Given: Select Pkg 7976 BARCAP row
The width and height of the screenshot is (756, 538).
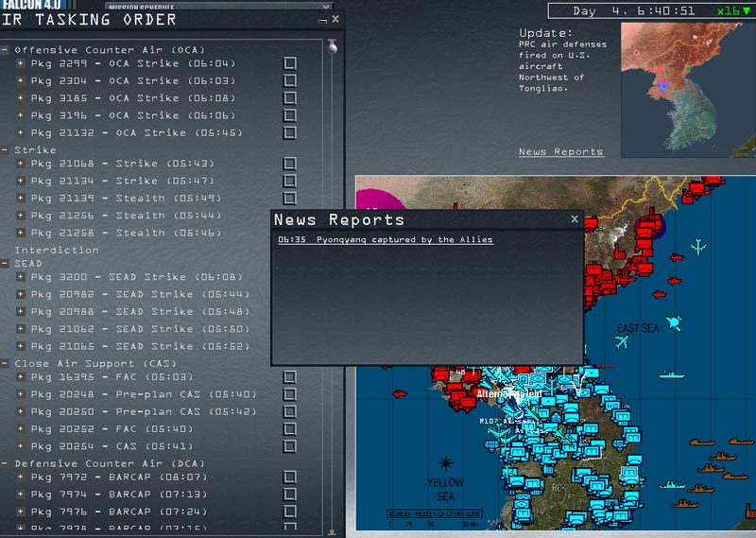Looking at the screenshot, I should (x=119, y=512).
